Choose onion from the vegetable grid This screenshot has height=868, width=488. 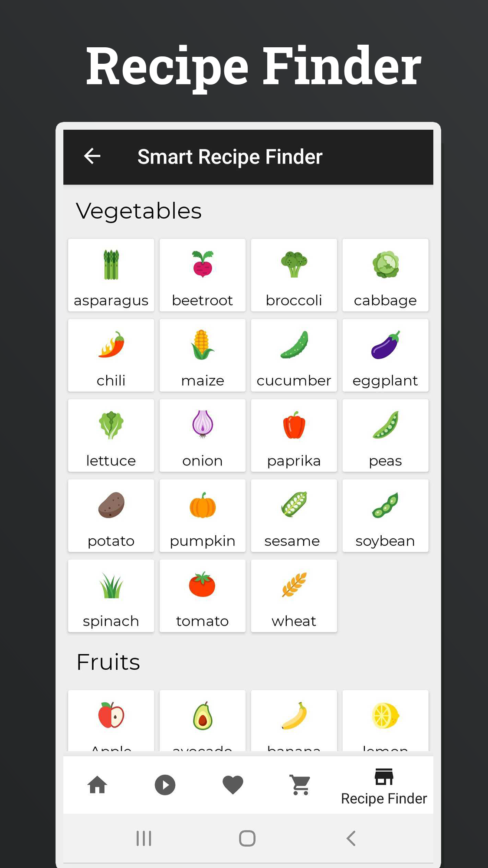pos(203,436)
